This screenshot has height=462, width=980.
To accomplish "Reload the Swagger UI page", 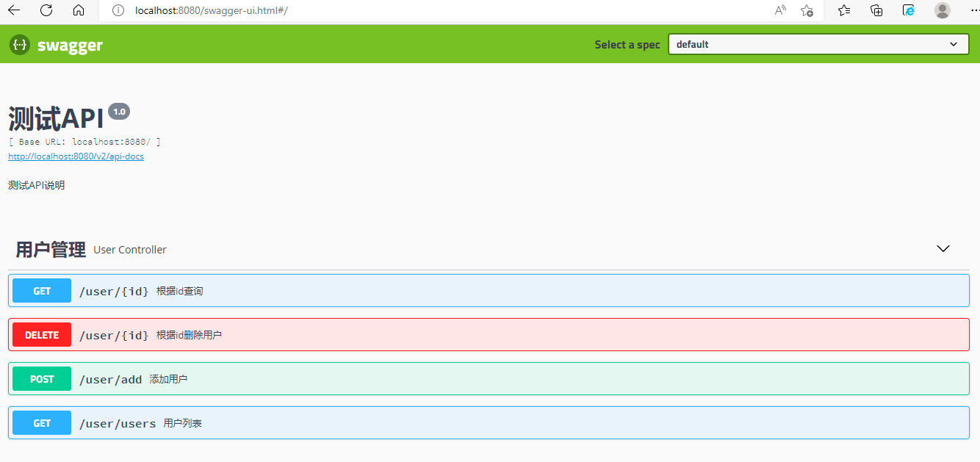I will (46, 10).
